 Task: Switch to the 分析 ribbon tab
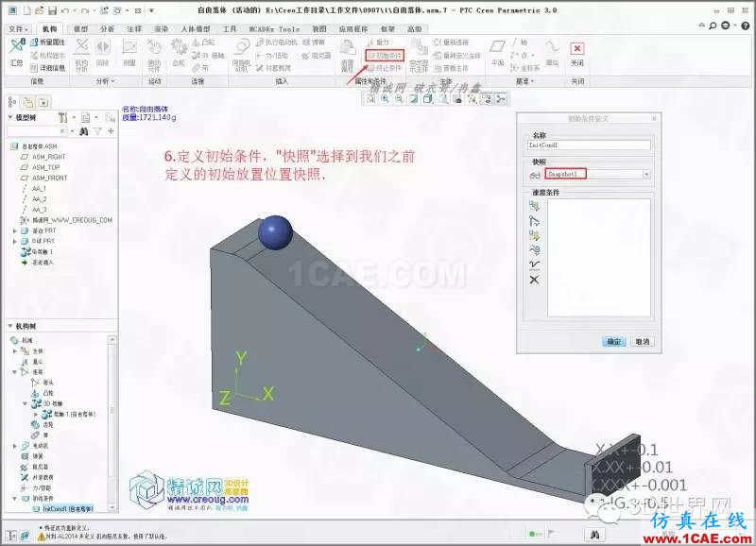click(x=107, y=29)
